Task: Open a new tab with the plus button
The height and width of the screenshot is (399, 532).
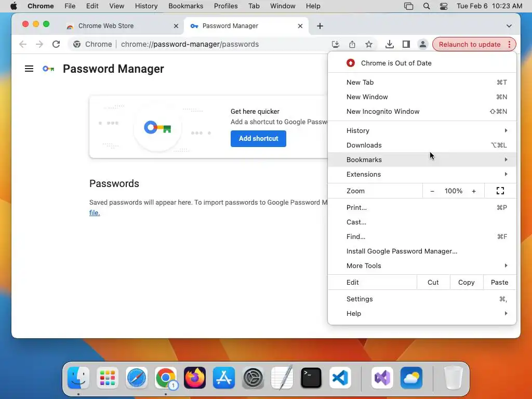Action: click(320, 26)
